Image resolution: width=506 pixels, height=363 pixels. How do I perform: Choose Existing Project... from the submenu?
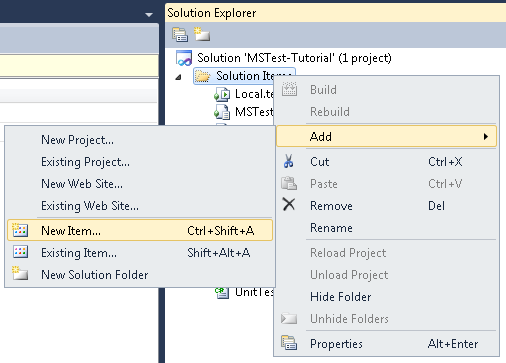[x=140, y=162]
